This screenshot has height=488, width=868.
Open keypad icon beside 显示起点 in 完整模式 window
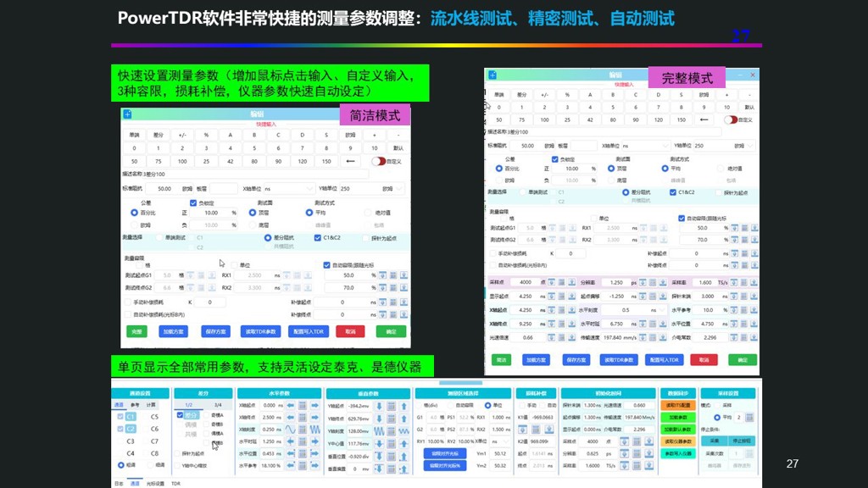coord(562,297)
